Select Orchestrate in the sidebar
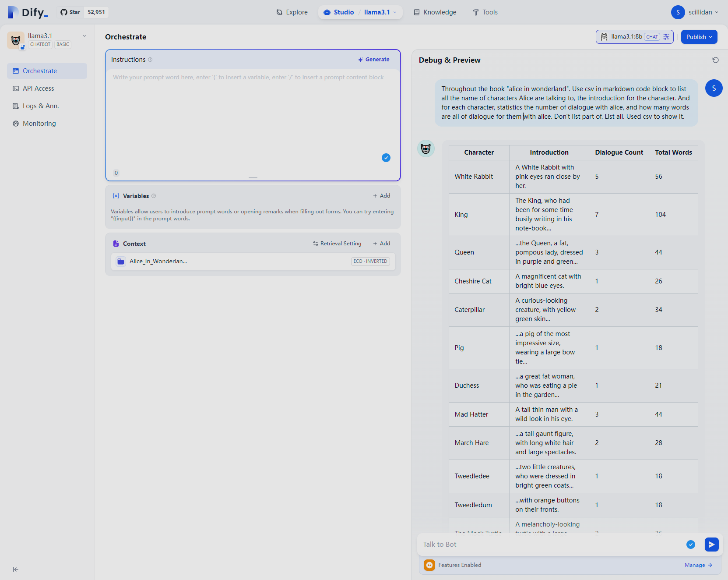This screenshot has width=728, height=580. 47,71
